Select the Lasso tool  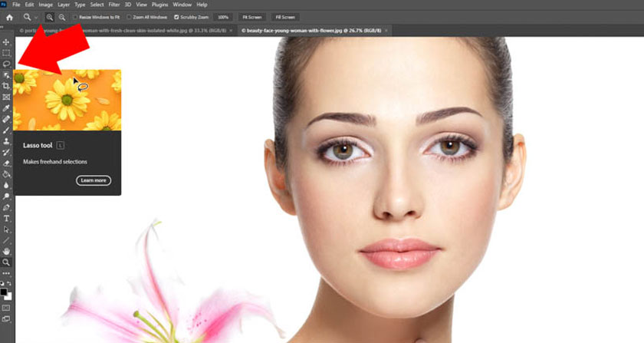(6, 64)
